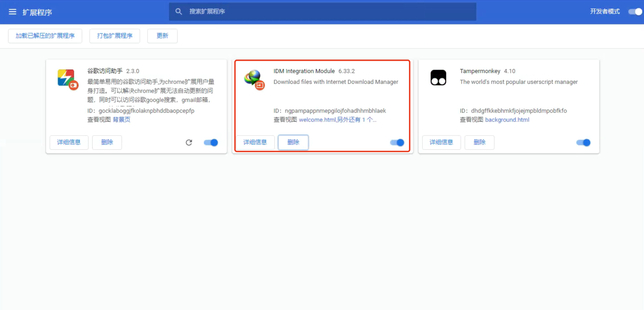Click 删除 for Tampermonkey
Viewport: 644px width, 310px height.
click(479, 142)
